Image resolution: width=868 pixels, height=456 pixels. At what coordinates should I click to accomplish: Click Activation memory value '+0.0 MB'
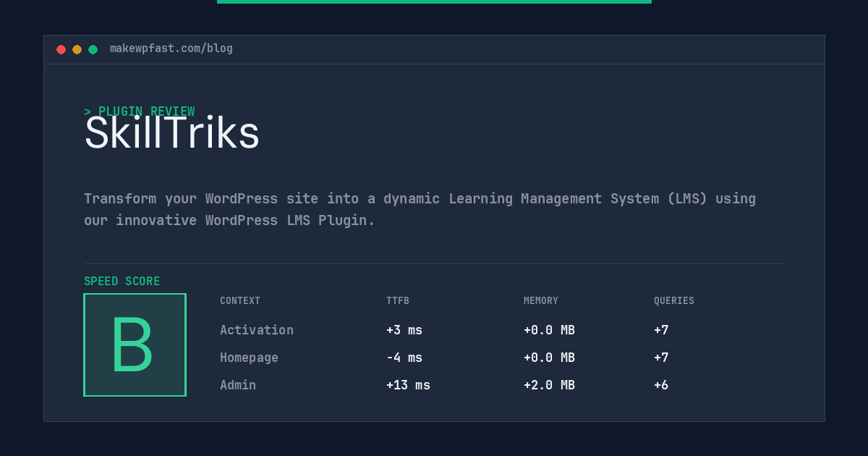pos(549,330)
